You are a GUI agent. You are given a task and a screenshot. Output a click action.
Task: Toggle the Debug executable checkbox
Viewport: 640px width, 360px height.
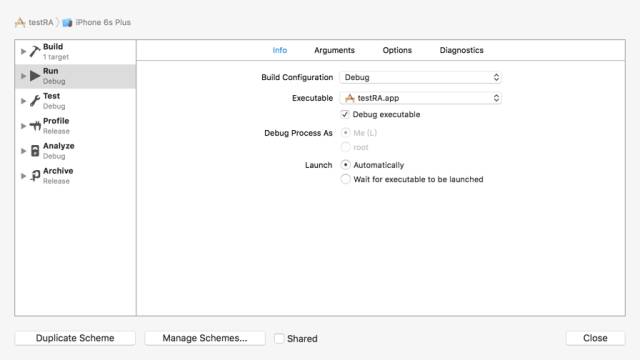point(345,114)
